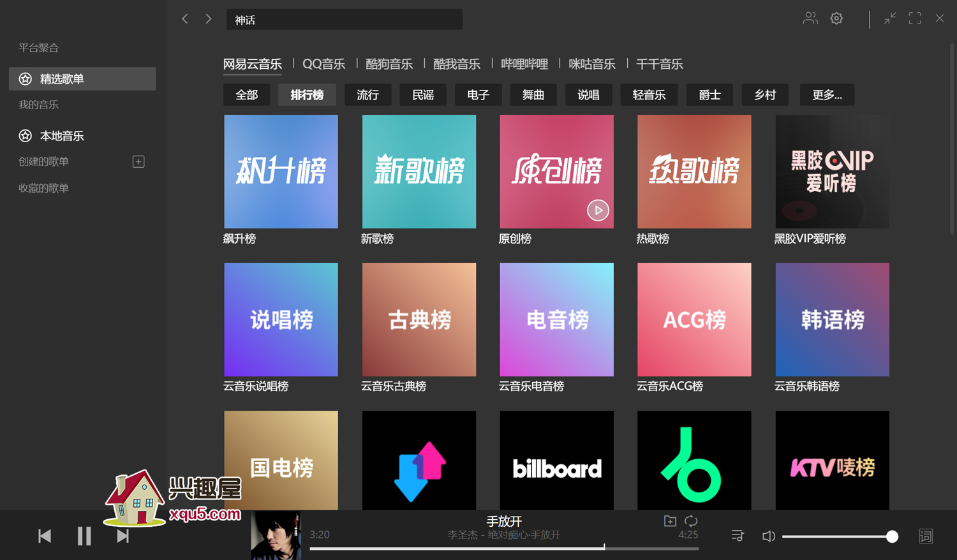
Task: Open the blue-pink arrows chart cover
Action: pos(419,461)
